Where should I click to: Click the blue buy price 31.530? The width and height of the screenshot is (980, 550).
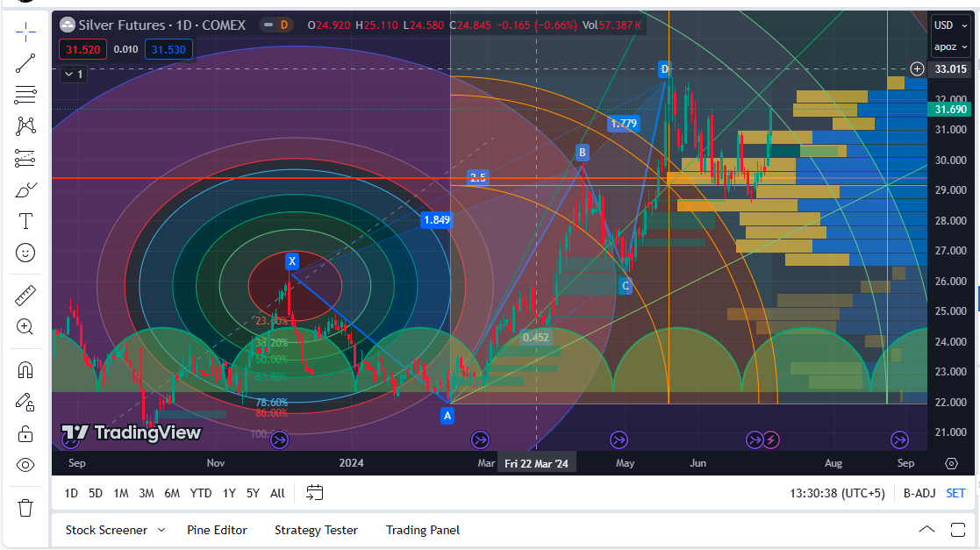click(168, 49)
